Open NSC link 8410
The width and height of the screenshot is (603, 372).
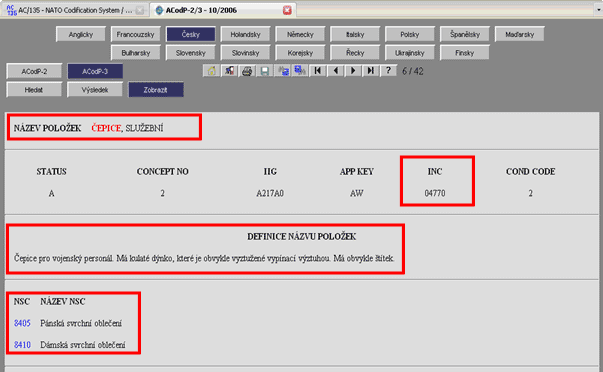click(x=22, y=345)
